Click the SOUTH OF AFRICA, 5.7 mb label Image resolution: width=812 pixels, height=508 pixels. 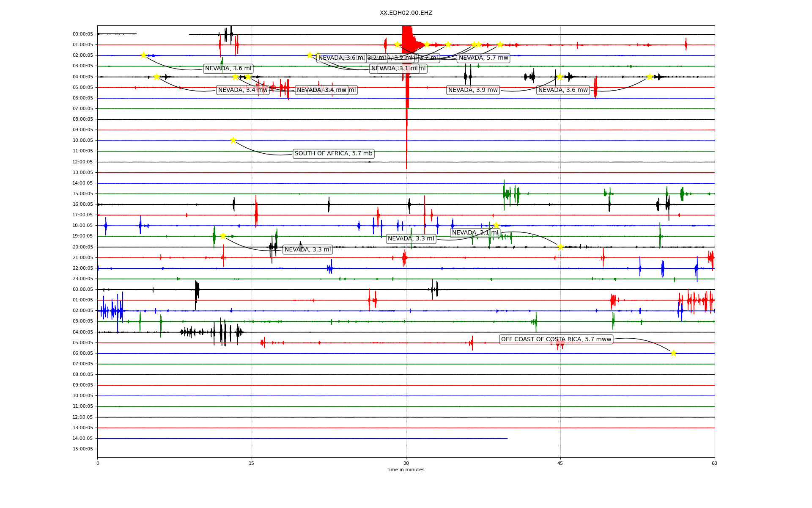333,154
